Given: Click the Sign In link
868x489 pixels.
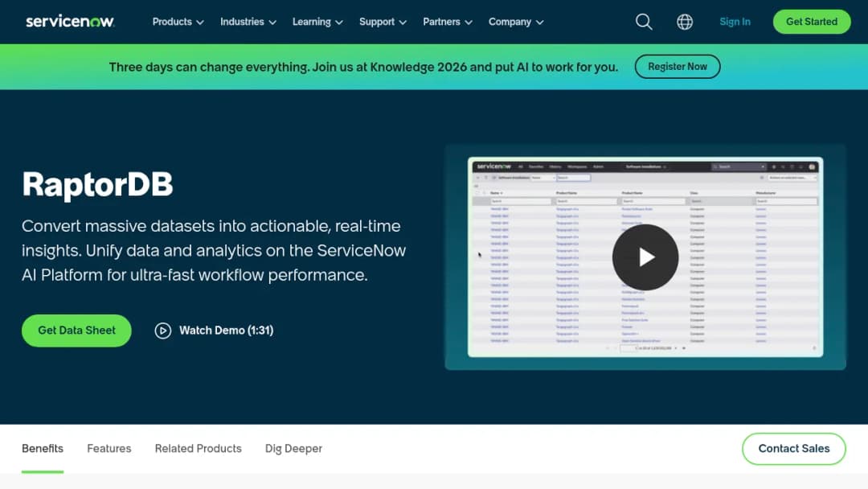Looking at the screenshot, I should 735,22.
